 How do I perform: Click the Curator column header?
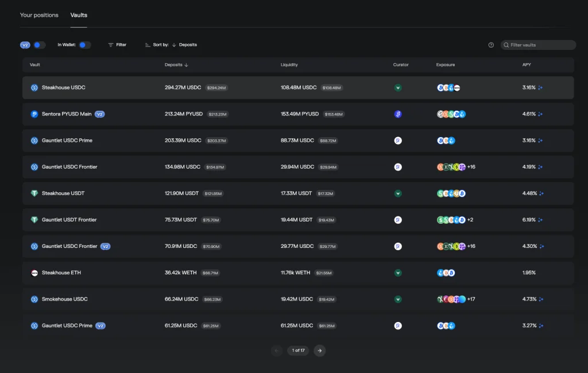pyautogui.click(x=400, y=65)
